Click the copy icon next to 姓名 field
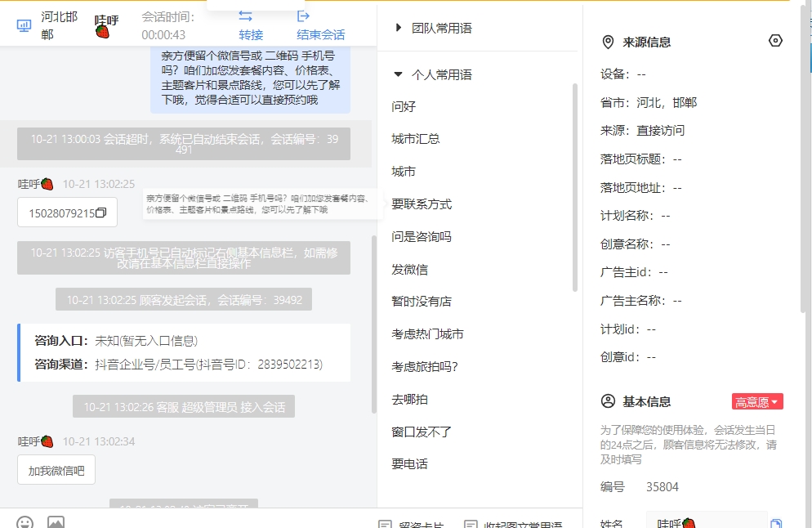 click(x=776, y=523)
